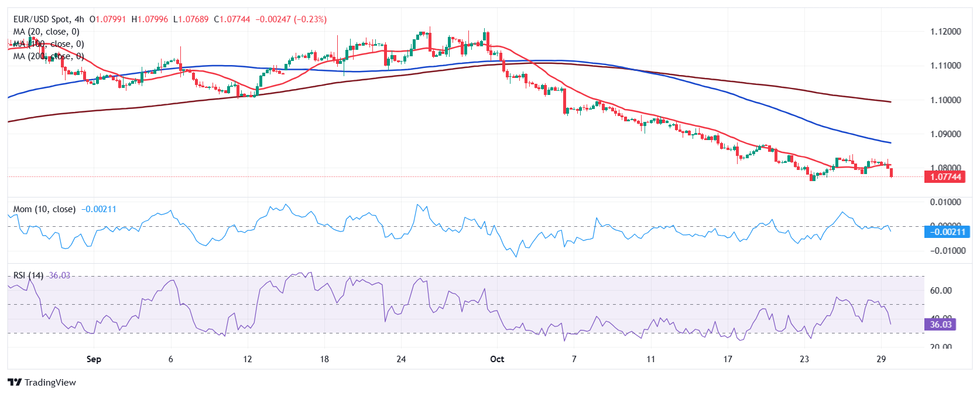This screenshot has width=980, height=395.
Task: Click the 1.12000 price axis label
Action: 945,32
